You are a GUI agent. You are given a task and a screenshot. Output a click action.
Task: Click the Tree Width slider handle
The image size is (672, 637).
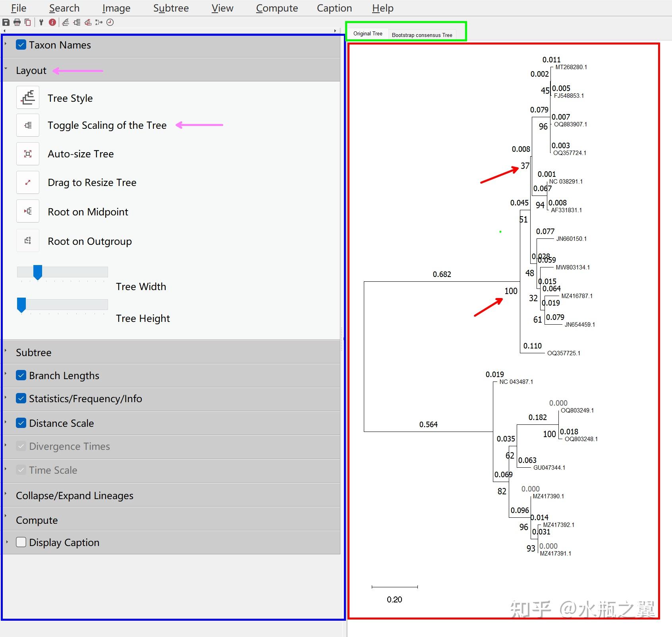click(38, 273)
